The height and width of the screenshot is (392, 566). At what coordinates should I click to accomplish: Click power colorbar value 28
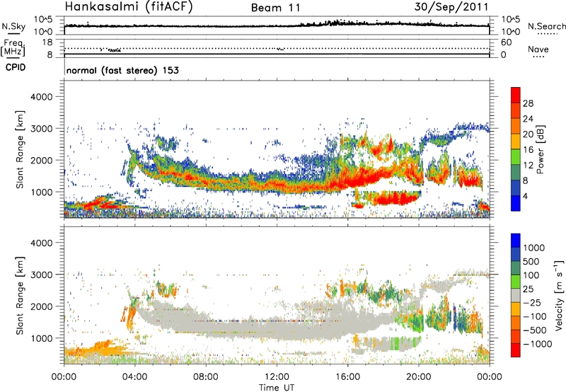pos(528,103)
